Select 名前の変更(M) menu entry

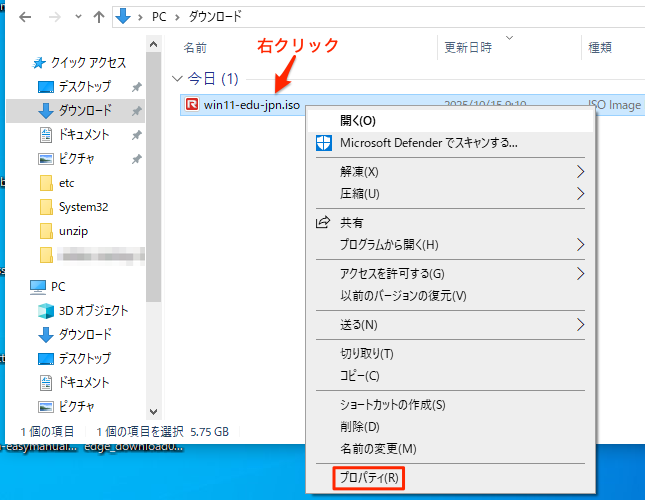click(x=378, y=448)
